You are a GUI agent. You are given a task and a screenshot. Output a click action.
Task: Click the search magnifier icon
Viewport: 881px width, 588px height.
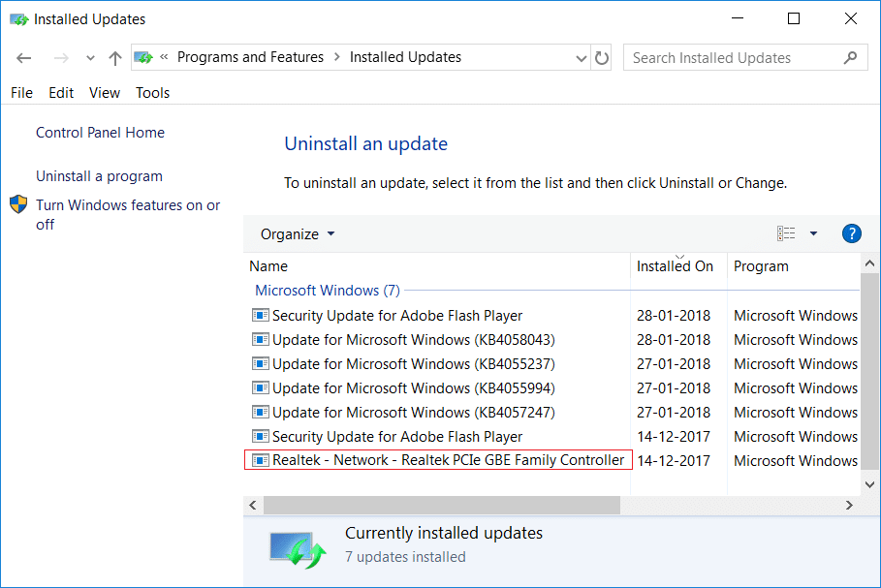tap(850, 58)
